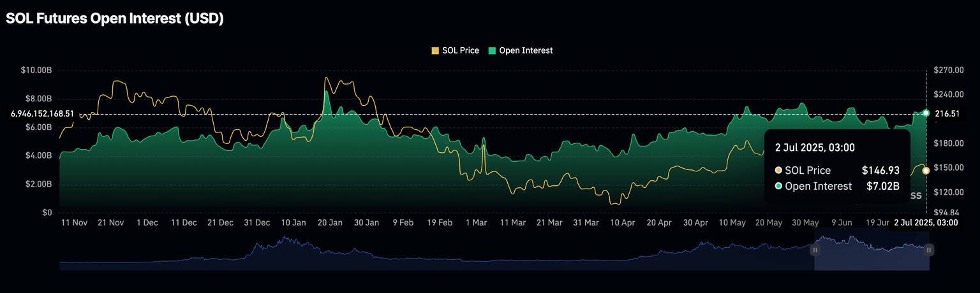Click the 216.51 crosshair price label
This screenshot has width=980, height=293.
947,113
